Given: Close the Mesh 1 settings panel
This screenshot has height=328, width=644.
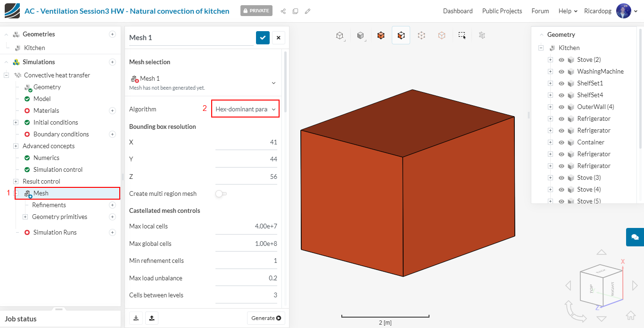Looking at the screenshot, I should point(278,38).
